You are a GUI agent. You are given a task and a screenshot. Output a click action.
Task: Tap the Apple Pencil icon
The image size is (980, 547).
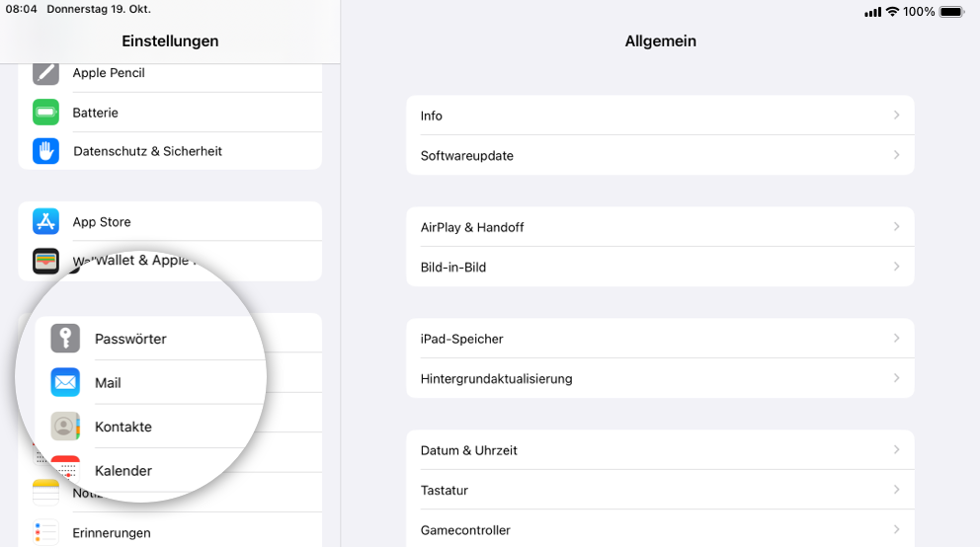pos(45,73)
